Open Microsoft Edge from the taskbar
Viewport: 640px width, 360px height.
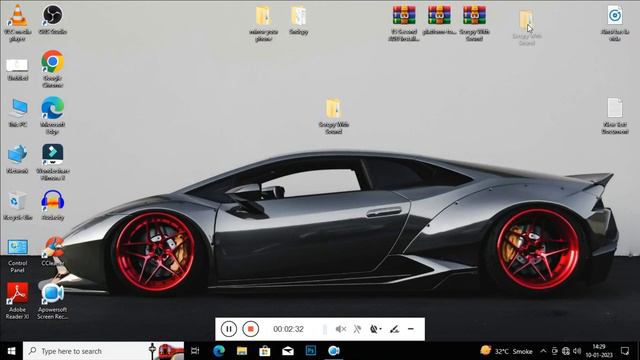click(x=219, y=351)
